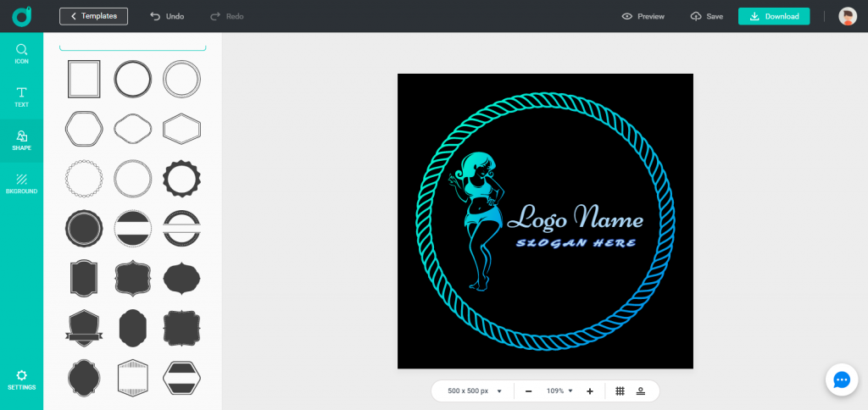Open Settings in the left sidebar
Viewport: 868px width, 410px height.
(x=21, y=380)
